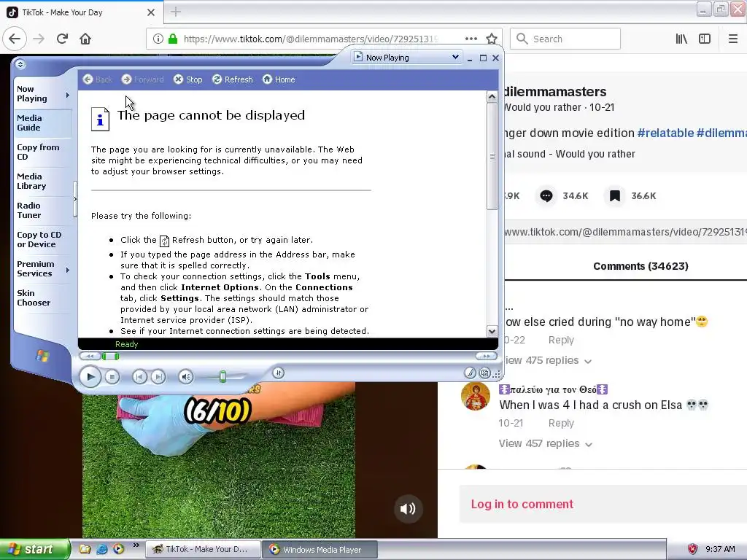
Task: Refresh the Media Guide page
Action: point(233,79)
